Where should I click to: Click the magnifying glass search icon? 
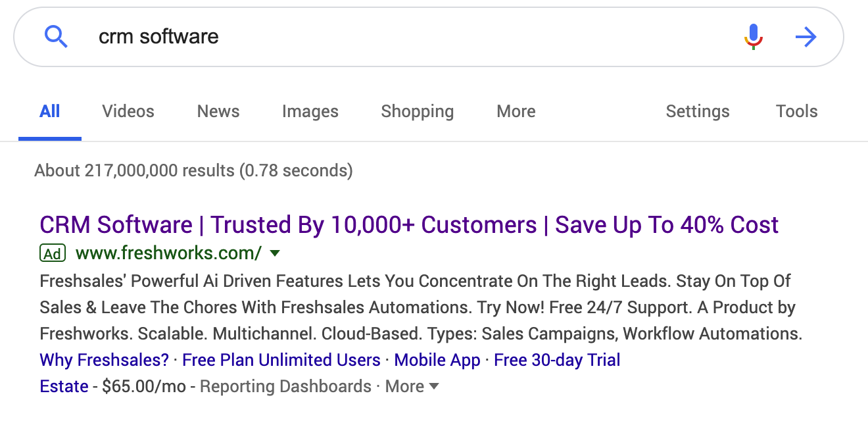click(56, 37)
